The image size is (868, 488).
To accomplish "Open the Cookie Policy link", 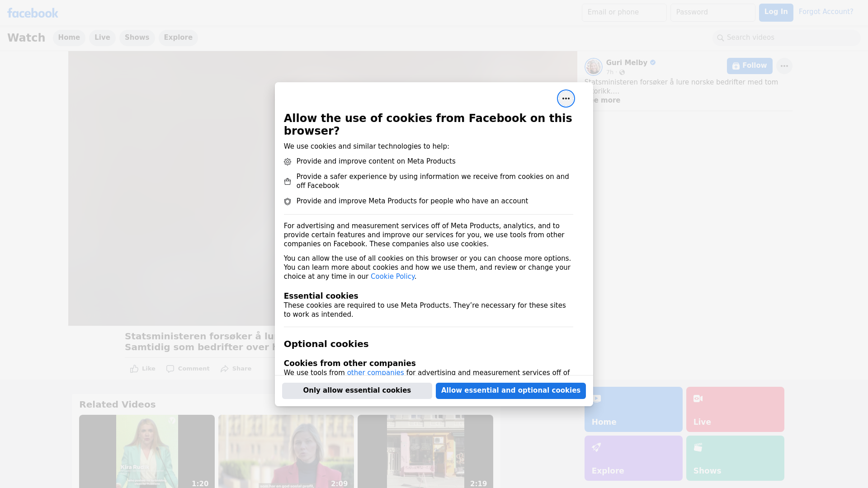I will (x=392, y=277).
